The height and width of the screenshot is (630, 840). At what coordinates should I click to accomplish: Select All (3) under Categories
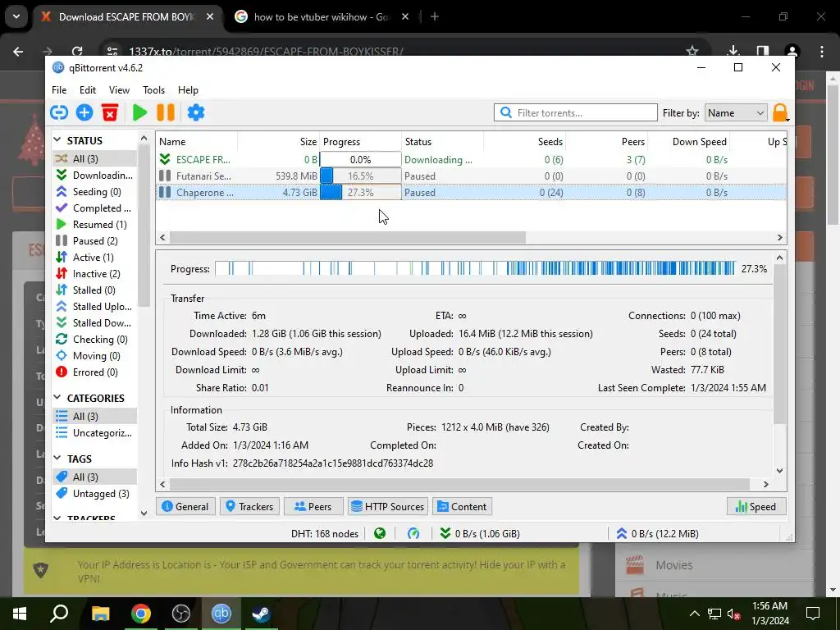pos(95,416)
